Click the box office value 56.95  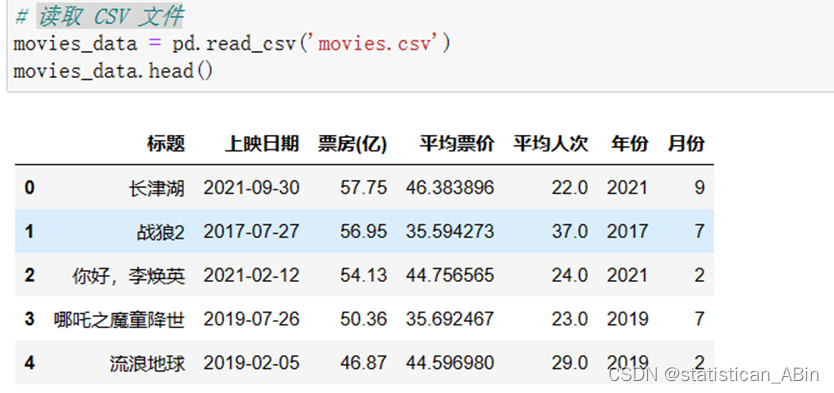tap(364, 231)
